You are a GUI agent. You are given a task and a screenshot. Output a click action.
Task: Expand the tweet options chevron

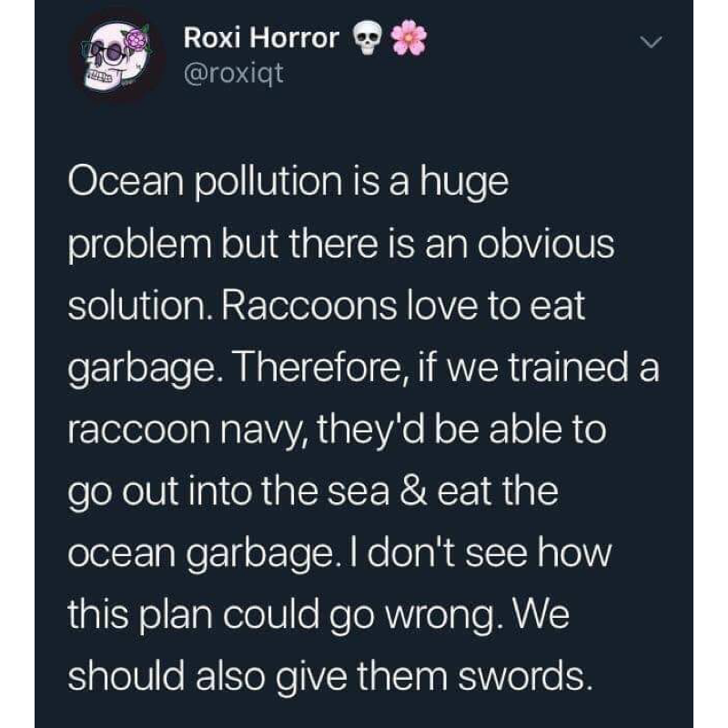point(650,43)
